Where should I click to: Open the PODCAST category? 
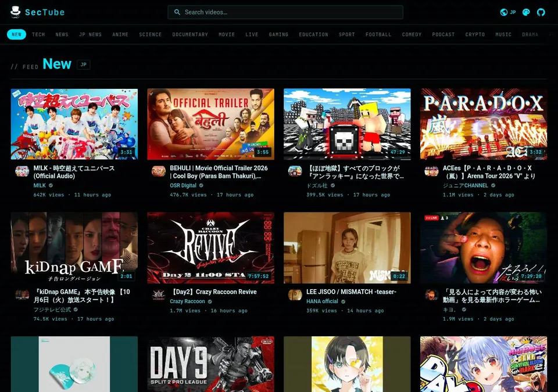tap(443, 34)
